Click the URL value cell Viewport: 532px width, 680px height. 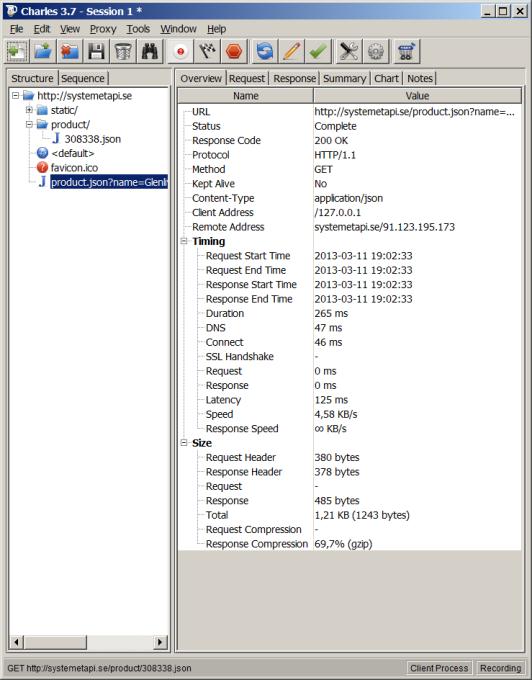pyautogui.click(x=415, y=112)
